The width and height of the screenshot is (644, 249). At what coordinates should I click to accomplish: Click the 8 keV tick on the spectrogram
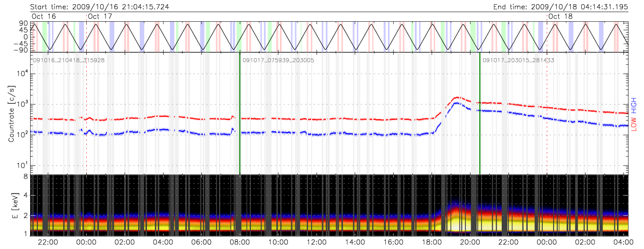point(24,177)
